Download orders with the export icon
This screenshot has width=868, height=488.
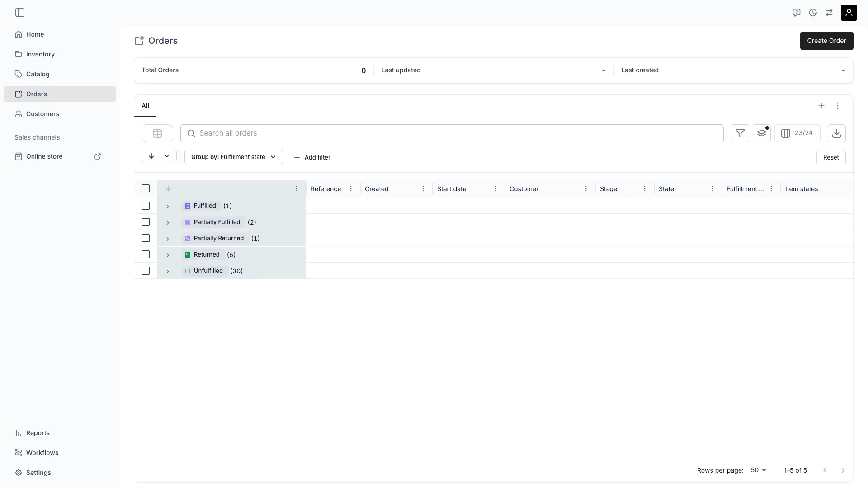pos(837,133)
